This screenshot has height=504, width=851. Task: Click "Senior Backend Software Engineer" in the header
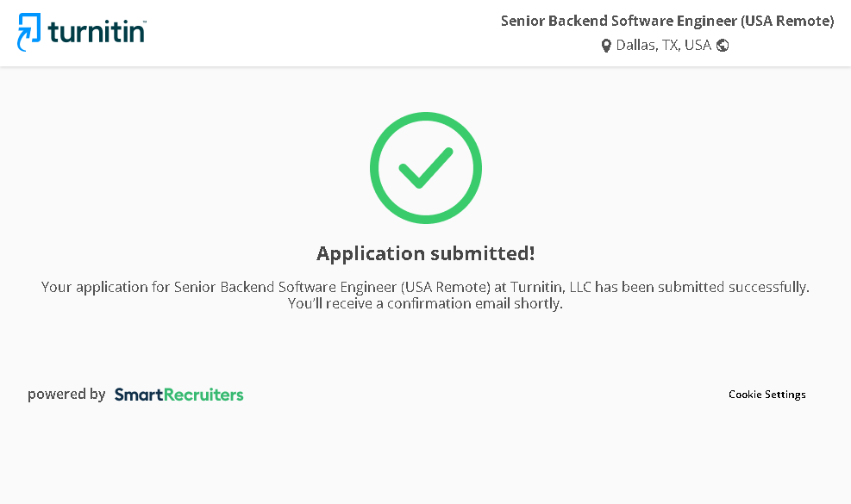tap(612, 21)
